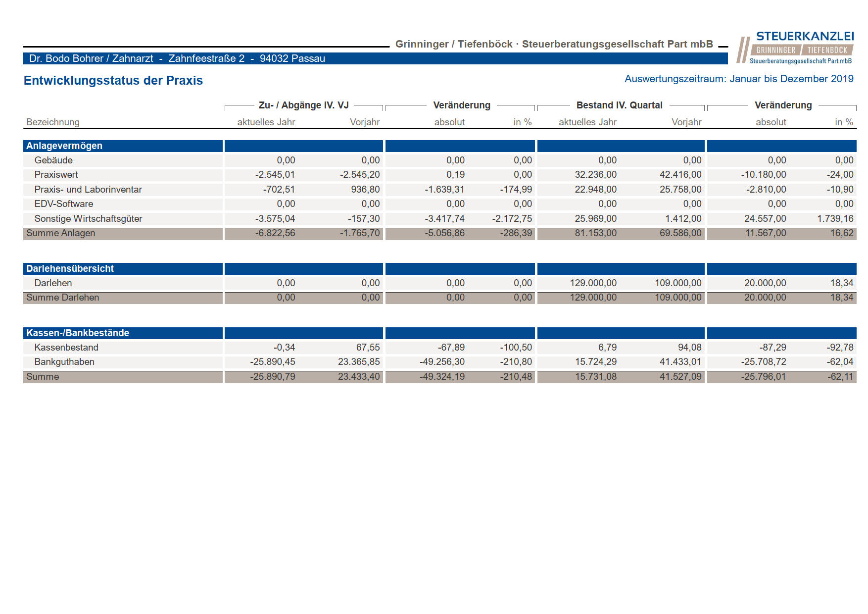Select the heading 'Entwicklungsstatus der Praxis'
This screenshot has height=614, width=868.
[113, 81]
